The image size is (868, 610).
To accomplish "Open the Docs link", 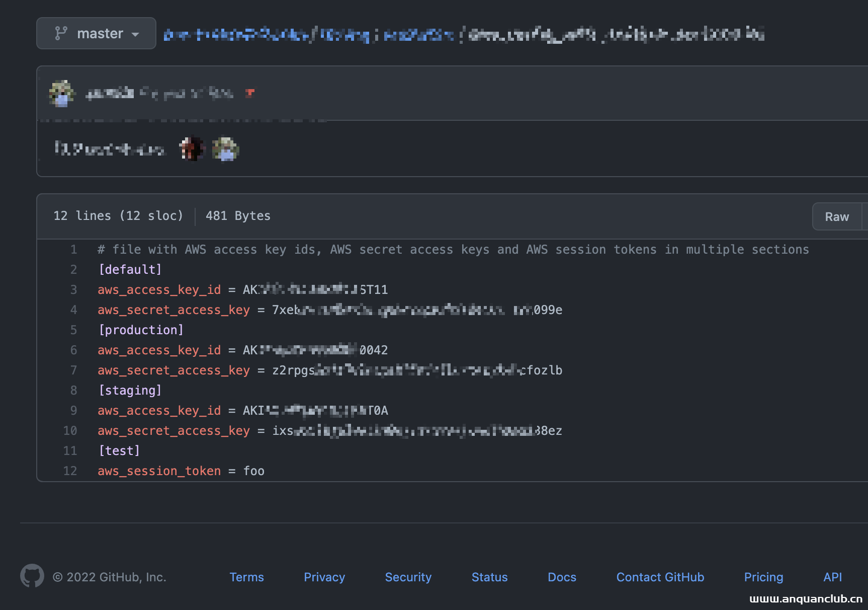I will point(562,577).
